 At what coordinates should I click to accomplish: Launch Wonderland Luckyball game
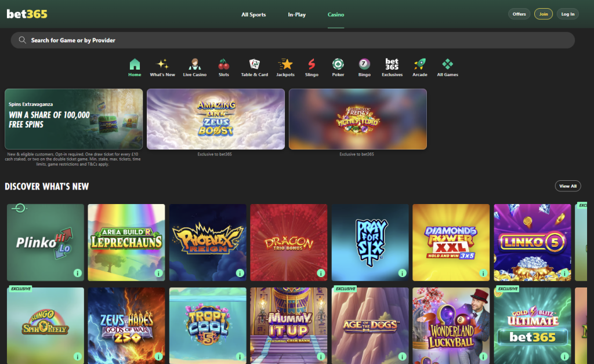pyautogui.click(x=451, y=326)
